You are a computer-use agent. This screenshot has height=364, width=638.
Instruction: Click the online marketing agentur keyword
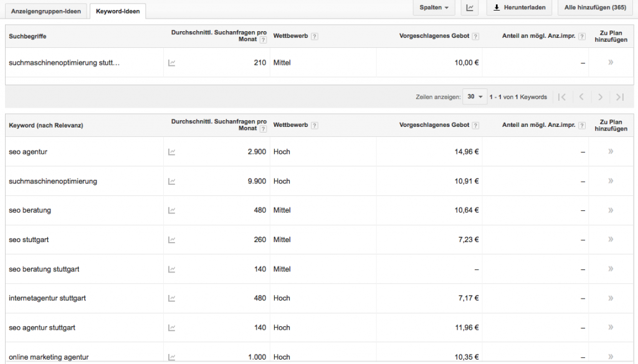[49, 357]
